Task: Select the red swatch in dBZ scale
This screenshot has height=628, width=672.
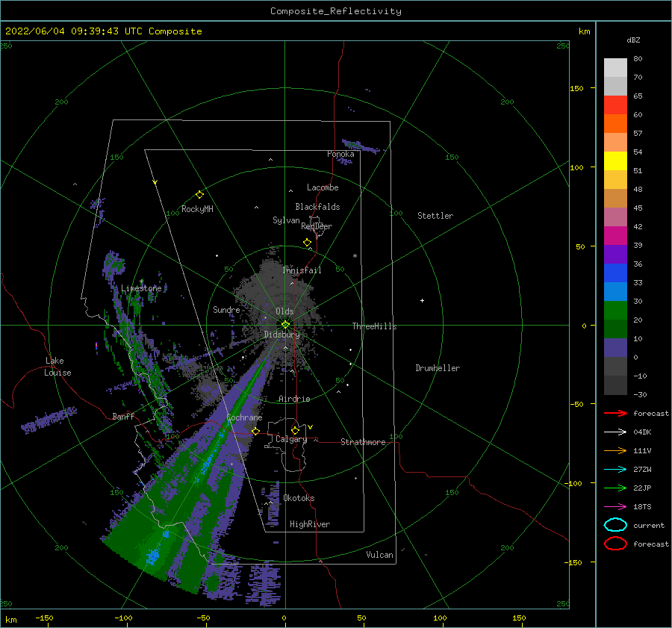Action: click(615, 105)
